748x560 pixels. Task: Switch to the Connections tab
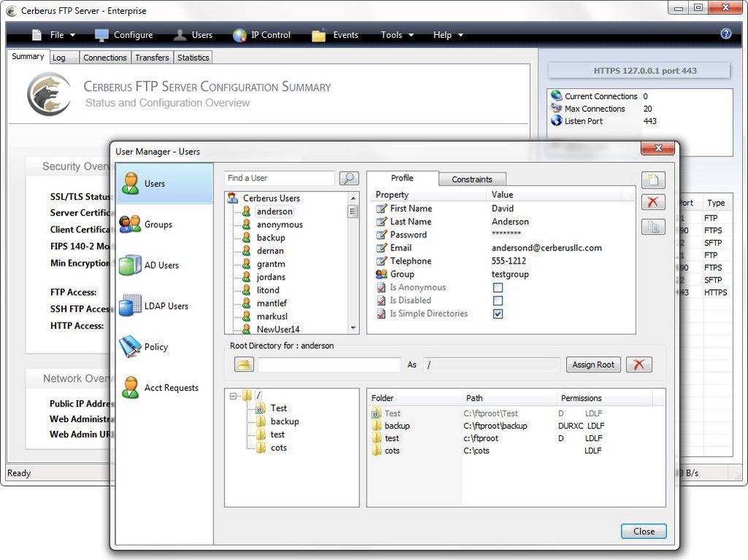pyautogui.click(x=105, y=58)
